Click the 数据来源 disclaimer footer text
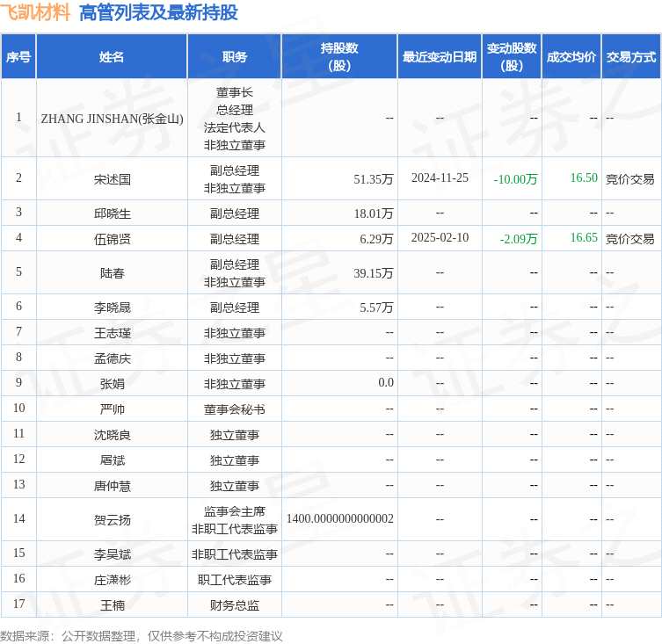 tap(141, 636)
